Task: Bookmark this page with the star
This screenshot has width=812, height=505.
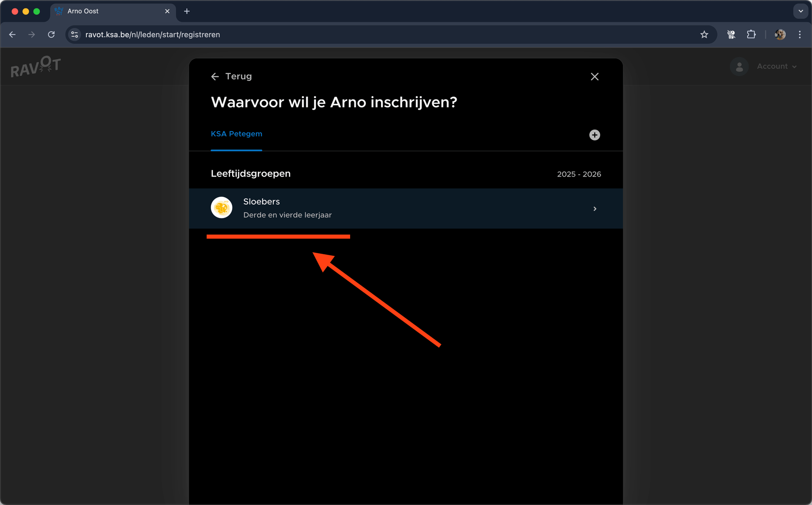Action: (x=704, y=35)
